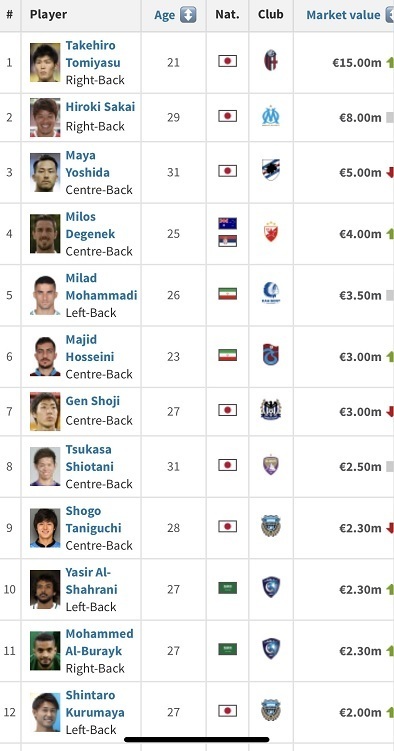The width and height of the screenshot is (394, 751).
Task: Click the €15.00m market value for Tomiyasu
Action: (x=357, y=63)
